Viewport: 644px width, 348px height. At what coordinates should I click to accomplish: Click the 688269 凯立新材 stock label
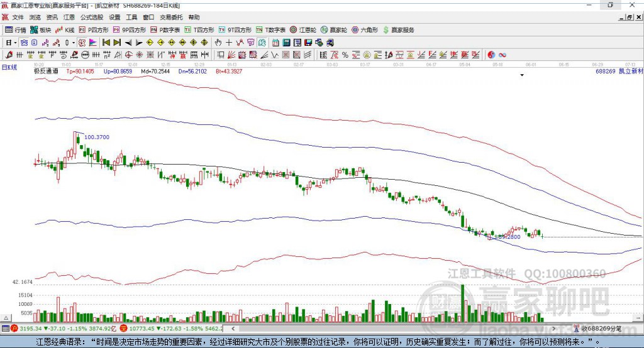click(x=619, y=71)
